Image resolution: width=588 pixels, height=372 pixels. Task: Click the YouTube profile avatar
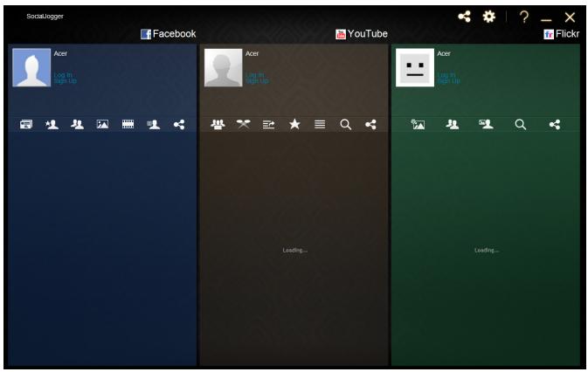click(x=223, y=67)
